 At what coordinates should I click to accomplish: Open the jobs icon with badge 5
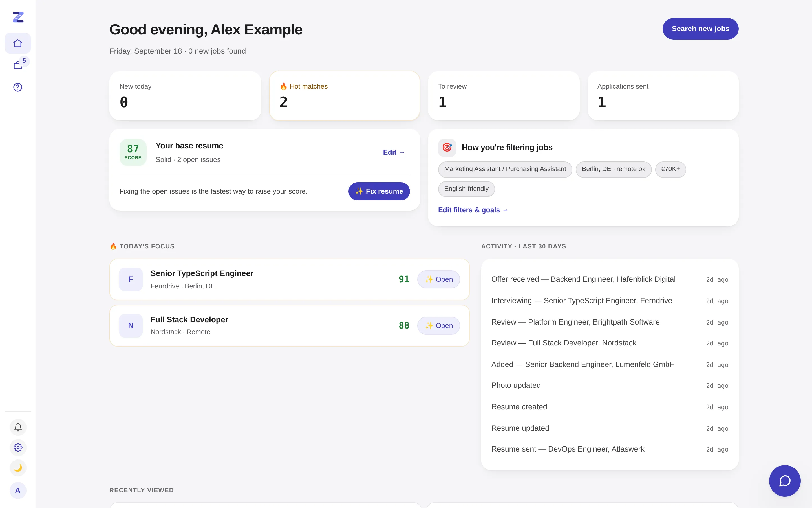[18, 65]
